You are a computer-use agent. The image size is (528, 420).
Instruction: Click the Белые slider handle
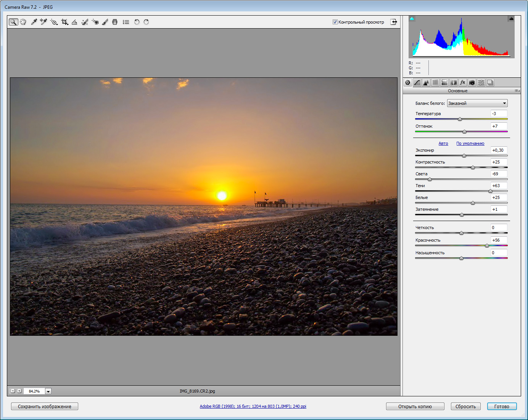(x=473, y=203)
